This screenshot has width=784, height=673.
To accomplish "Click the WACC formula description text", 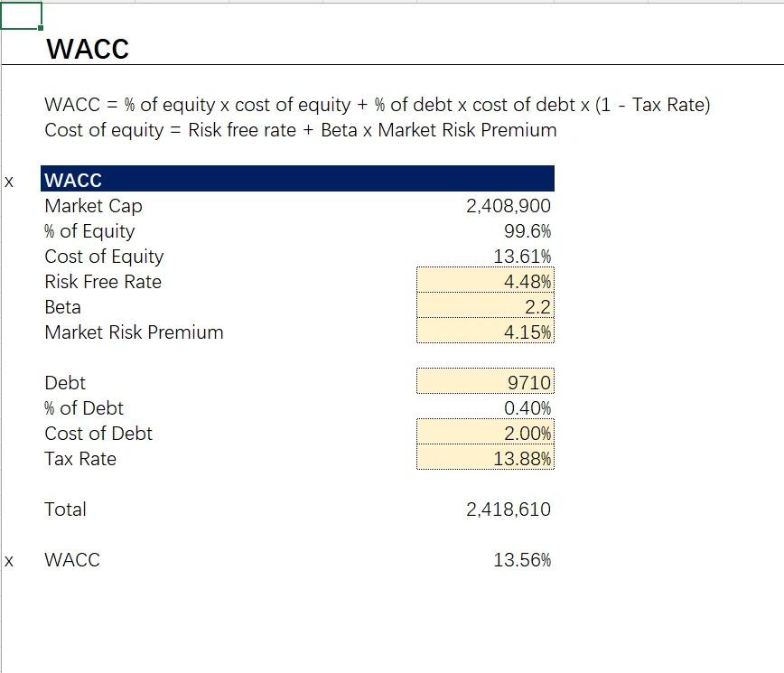I will click(378, 105).
